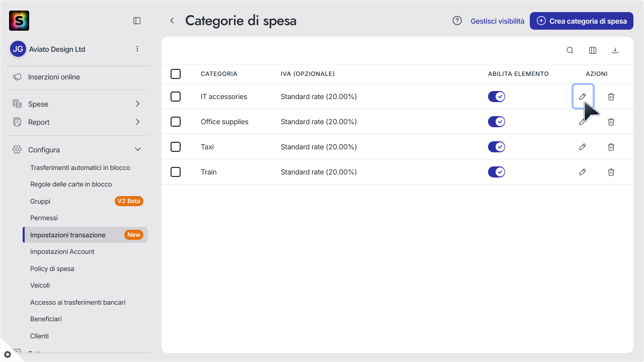Click the Aviato Design Ltd company name
644x362 pixels.
pyautogui.click(x=57, y=49)
